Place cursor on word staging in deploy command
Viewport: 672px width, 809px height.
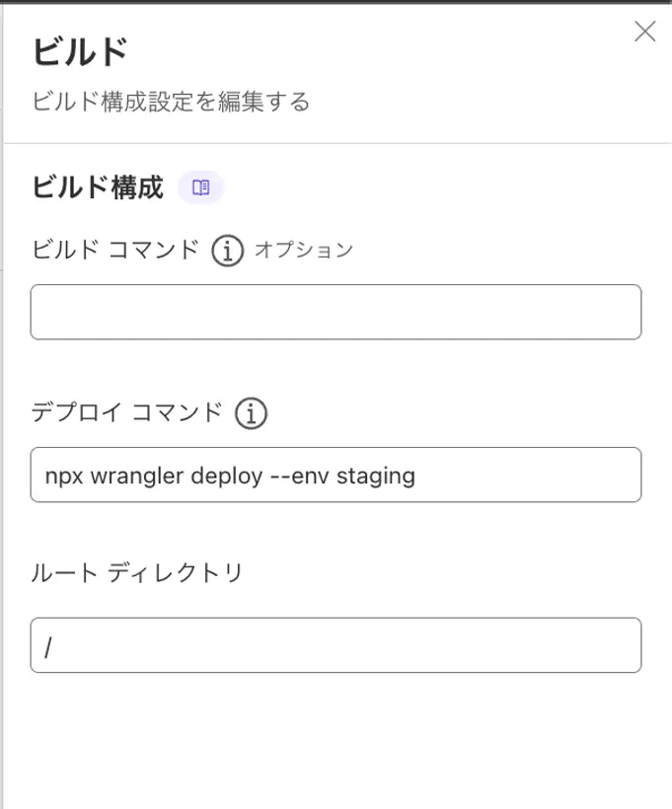pyautogui.click(x=376, y=477)
